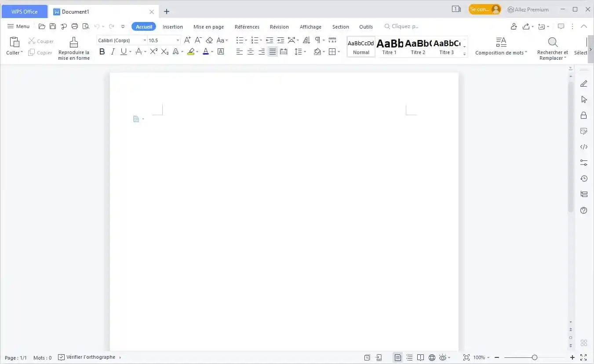Center-align the paragraph text
594x364 pixels.
[251, 52]
